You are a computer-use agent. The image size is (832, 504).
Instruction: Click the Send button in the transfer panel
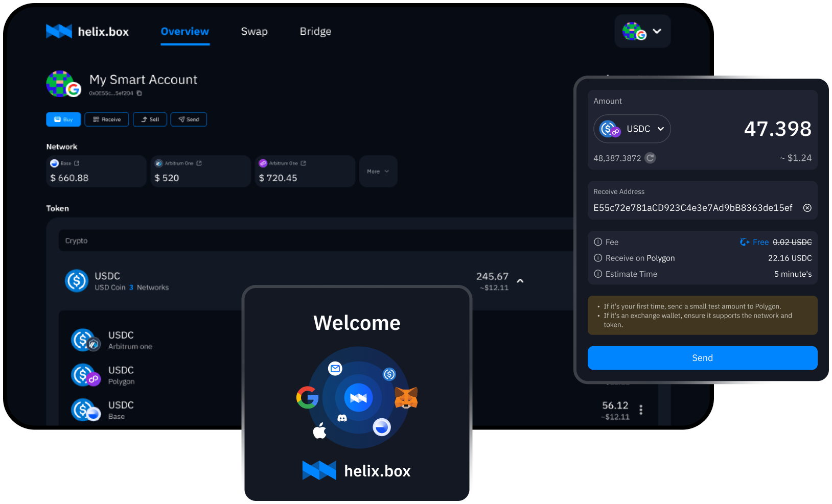click(702, 357)
